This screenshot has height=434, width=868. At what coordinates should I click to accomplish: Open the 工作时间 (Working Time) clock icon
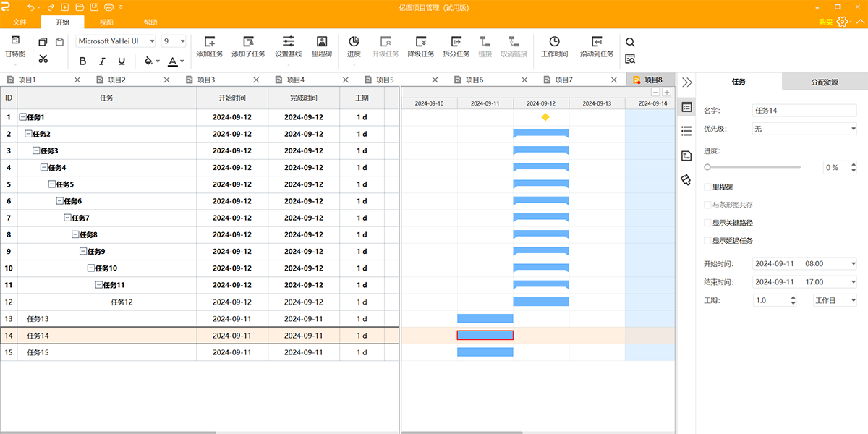pyautogui.click(x=554, y=42)
